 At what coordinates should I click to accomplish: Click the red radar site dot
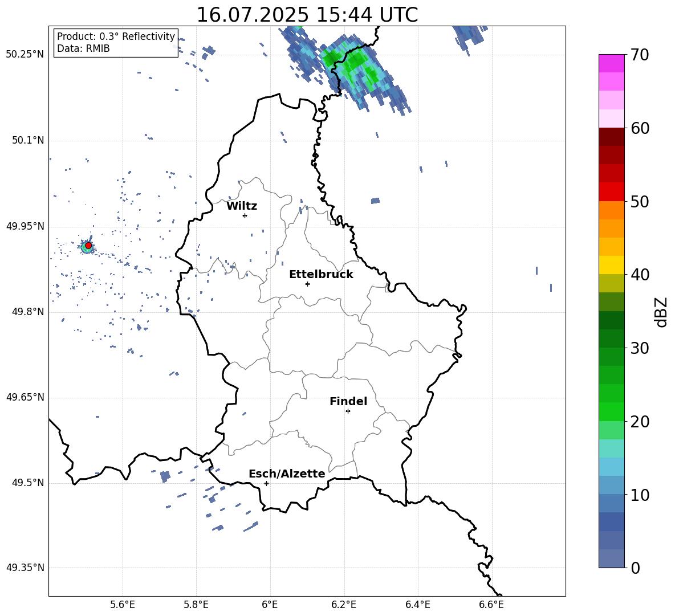[x=88, y=246]
